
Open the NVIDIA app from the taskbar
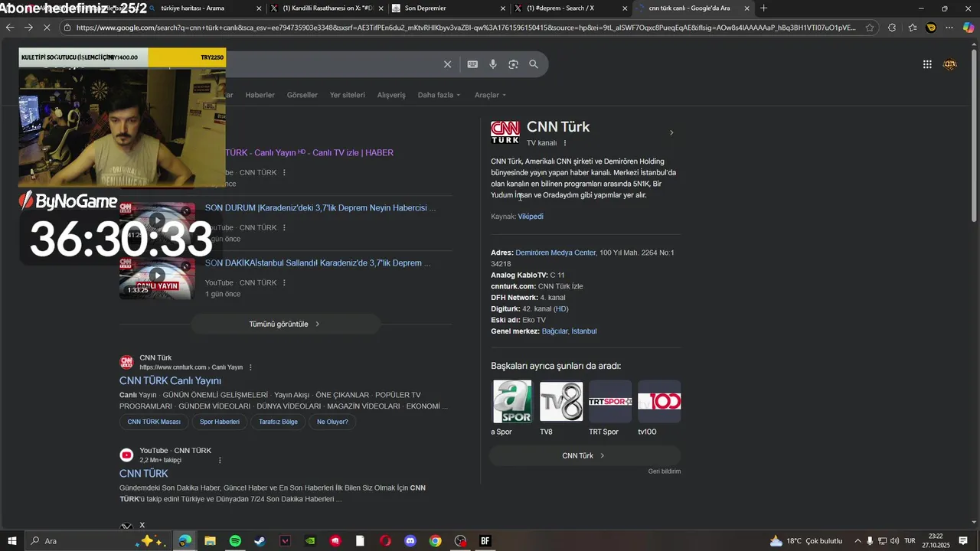point(310,541)
